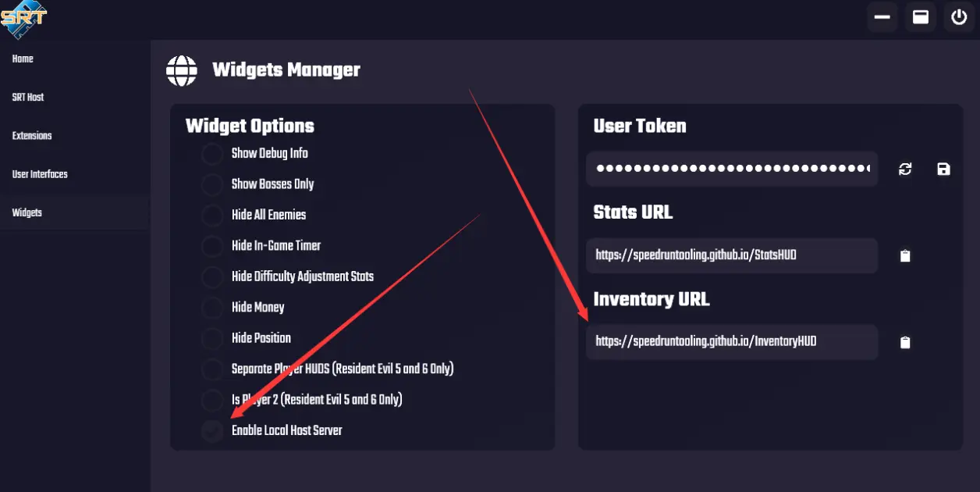Click the Widgets Manager globe icon

click(x=182, y=70)
